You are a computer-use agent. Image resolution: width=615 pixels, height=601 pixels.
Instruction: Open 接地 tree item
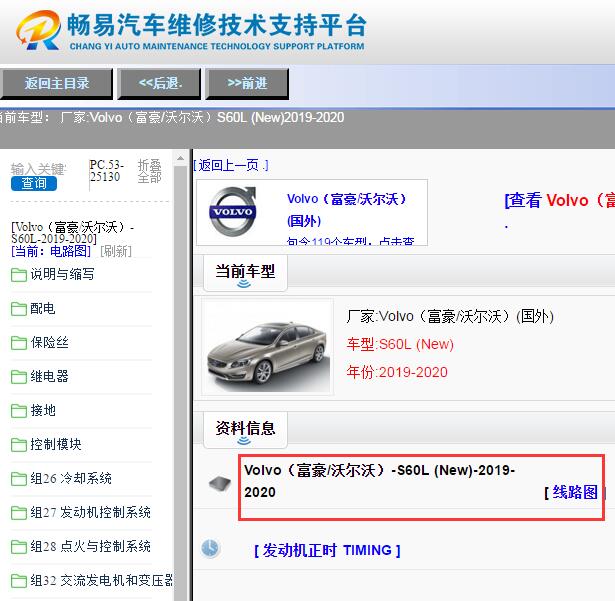[43, 411]
